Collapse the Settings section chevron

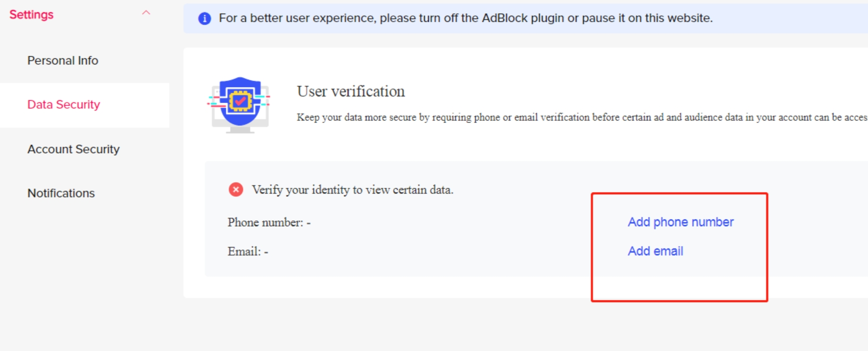[x=146, y=13]
